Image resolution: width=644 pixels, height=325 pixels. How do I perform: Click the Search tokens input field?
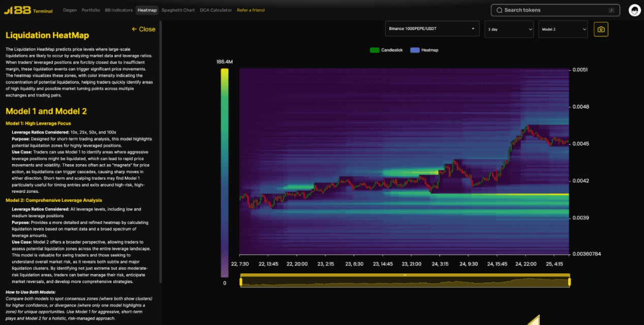click(554, 10)
